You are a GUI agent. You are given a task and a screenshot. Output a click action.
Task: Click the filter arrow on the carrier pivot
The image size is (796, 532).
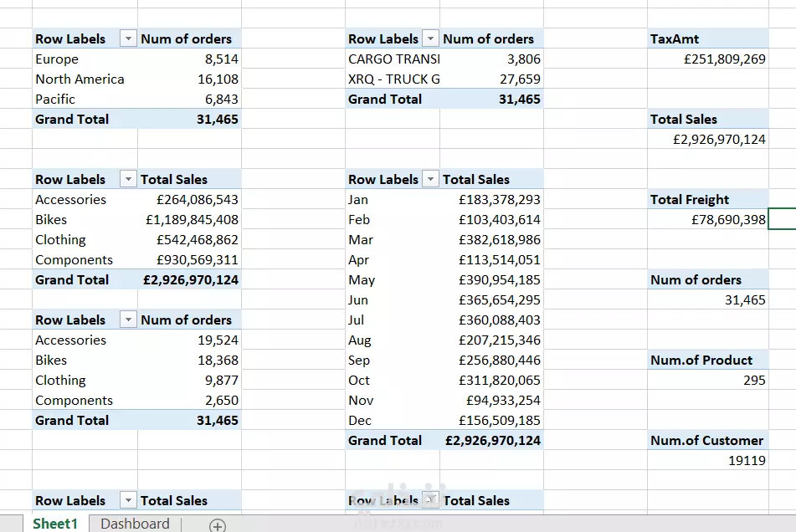[430, 38]
